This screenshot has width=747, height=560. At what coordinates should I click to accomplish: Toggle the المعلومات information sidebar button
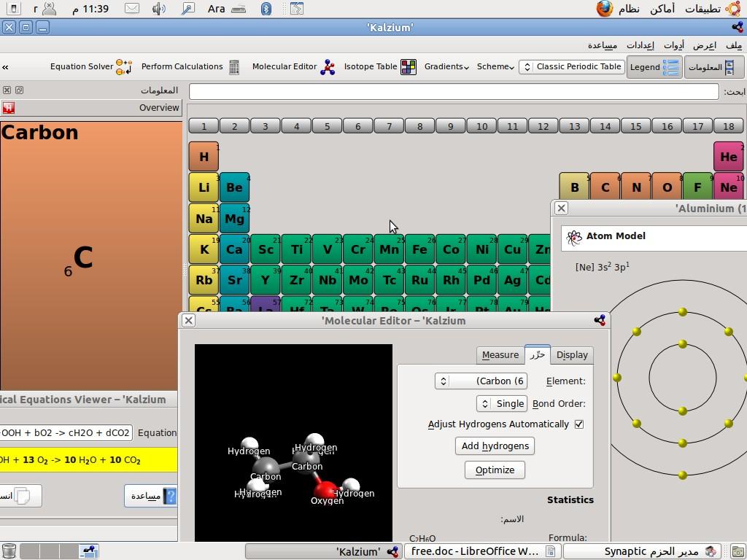pos(713,67)
